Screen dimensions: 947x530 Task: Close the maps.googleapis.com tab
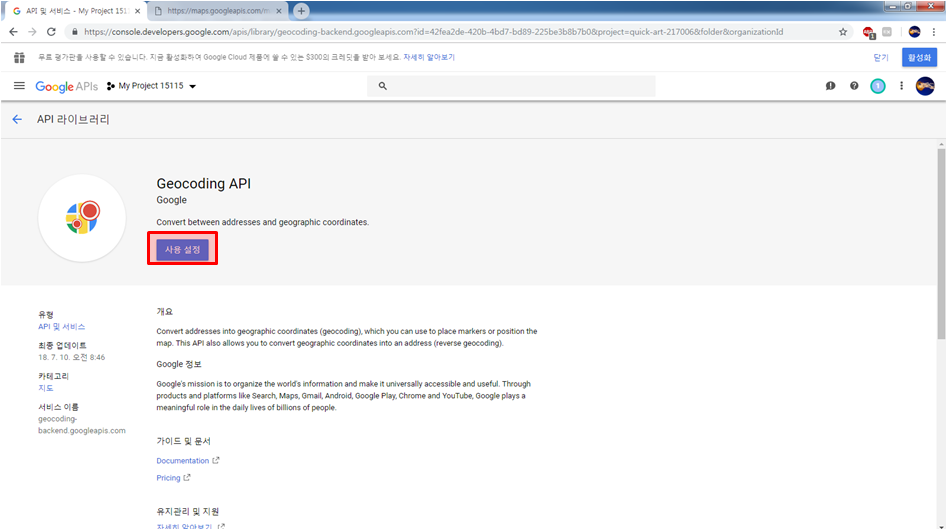(x=278, y=11)
